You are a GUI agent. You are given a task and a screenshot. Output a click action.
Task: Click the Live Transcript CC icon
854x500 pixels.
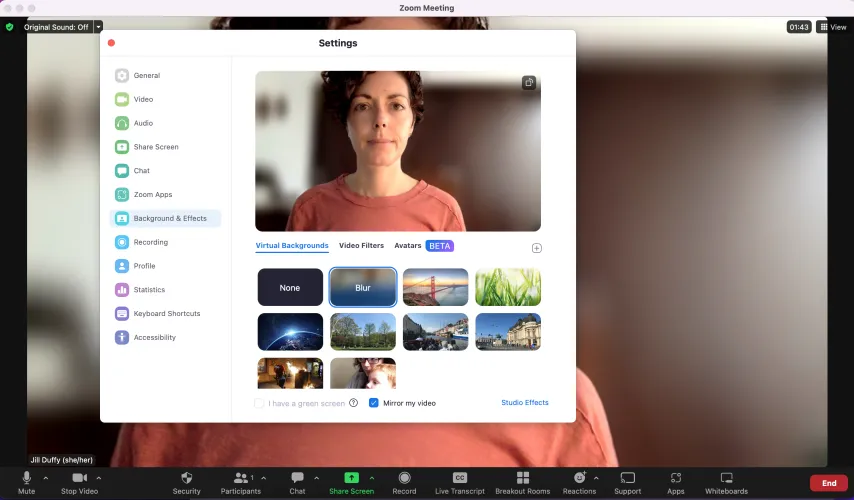[x=460, y=478]
